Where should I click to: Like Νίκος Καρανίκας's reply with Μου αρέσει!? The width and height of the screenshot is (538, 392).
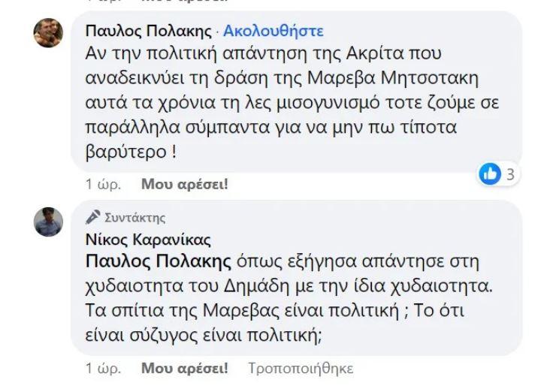pyautogui.click(x=184, y=369)
